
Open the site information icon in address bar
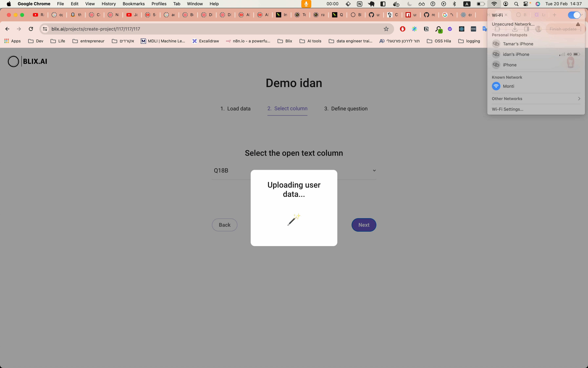point(45,29)
